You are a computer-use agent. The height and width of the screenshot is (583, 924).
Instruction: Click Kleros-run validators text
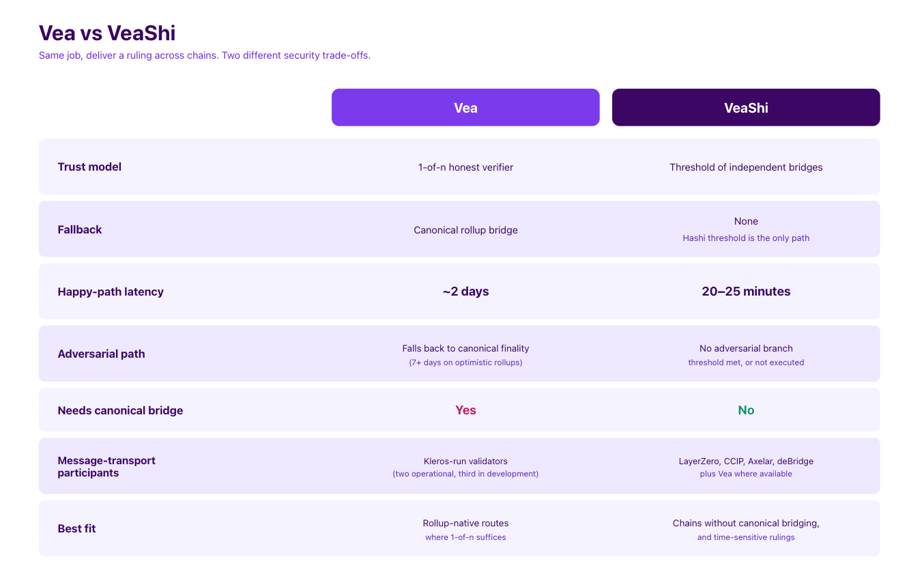point(465,461)
